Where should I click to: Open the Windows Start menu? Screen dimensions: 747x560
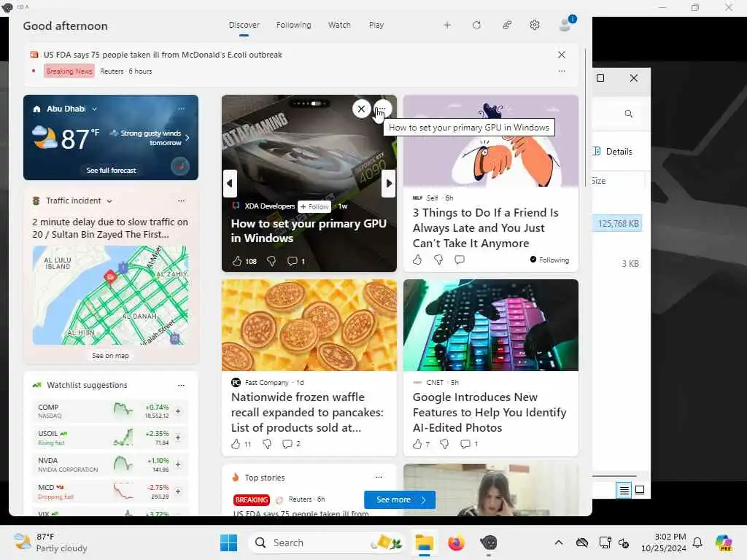click(x=228, y=542)
